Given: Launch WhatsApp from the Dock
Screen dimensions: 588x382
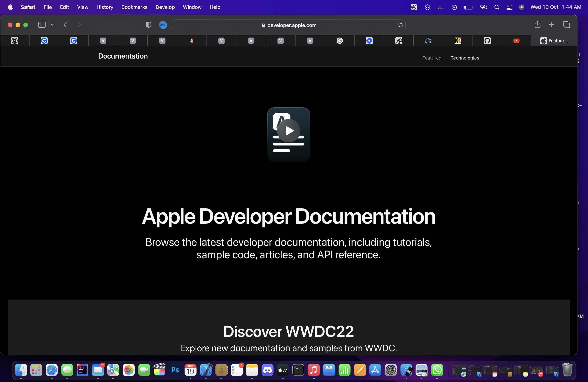Looking at the screenshot, I should click(437, 370).
